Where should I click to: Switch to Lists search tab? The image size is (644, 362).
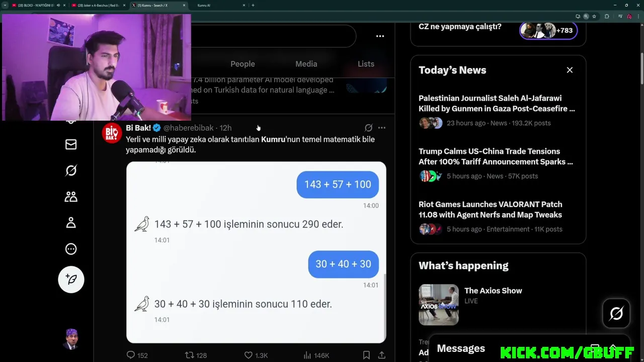point(366,64)
